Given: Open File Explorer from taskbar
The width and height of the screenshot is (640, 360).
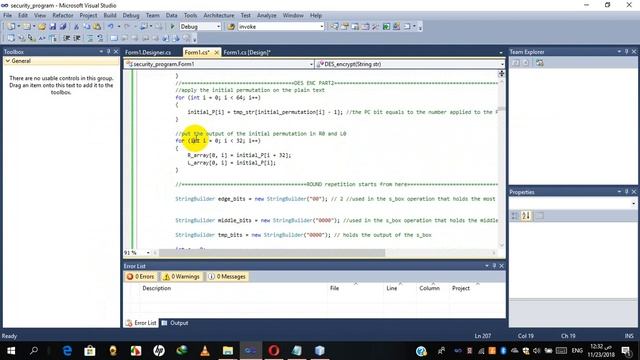Looking at the screenshot, I should click(228, 351).
